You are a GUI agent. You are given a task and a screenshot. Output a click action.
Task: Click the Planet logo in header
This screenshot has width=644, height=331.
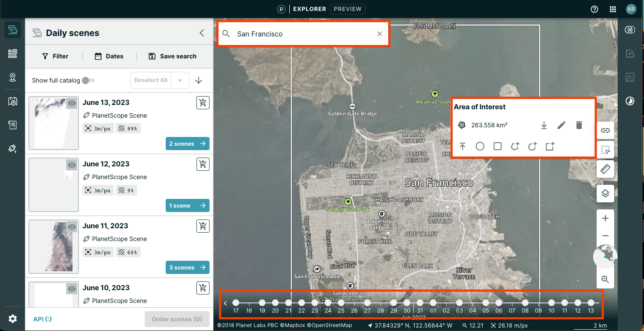click(281, 9)
